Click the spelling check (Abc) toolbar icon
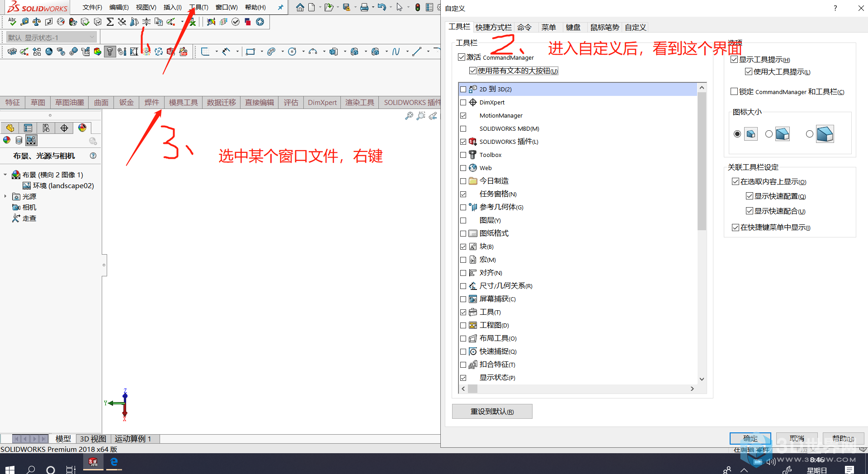Image resolution: width=868 pixels, height=474 pixels. tap(12, 22)
